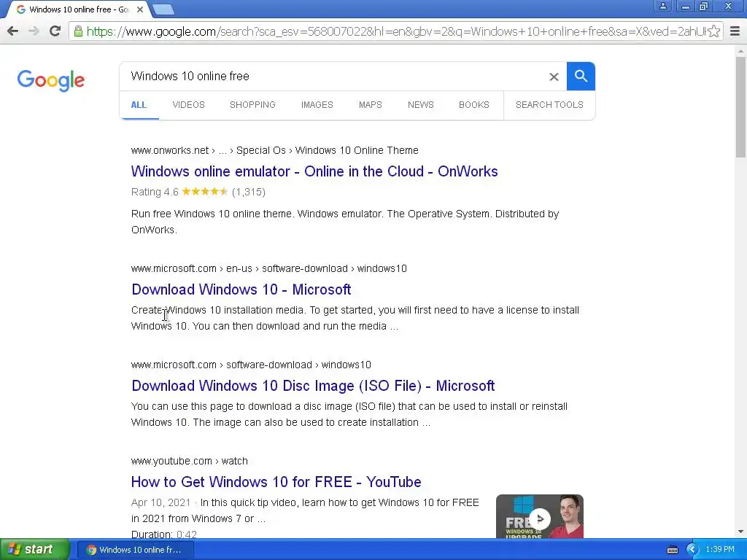Click microsoft.com en-us software-download breadcrumb
747x560 pixels.
(x=268, y=268)
